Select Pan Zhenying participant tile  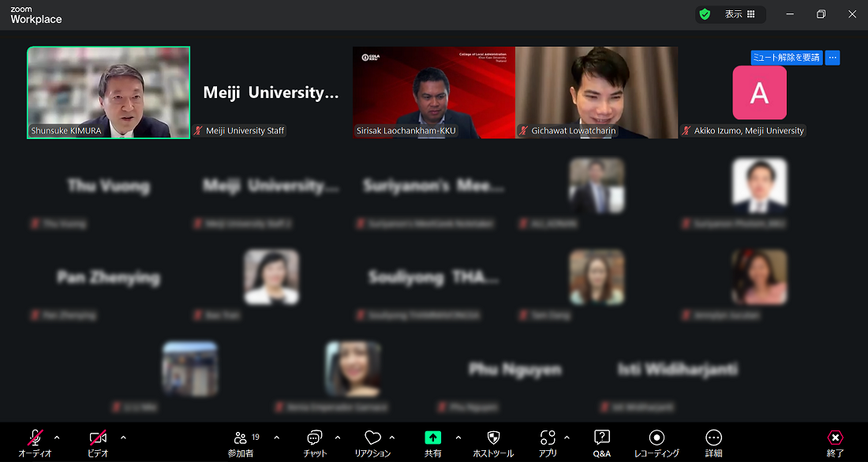[x=109, y=277]
